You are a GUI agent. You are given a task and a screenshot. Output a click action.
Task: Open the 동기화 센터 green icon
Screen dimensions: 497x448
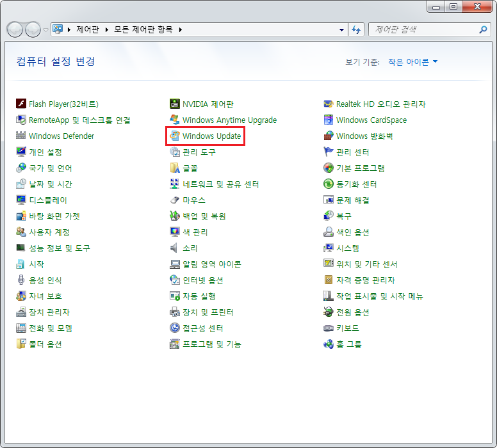[329, 184]
